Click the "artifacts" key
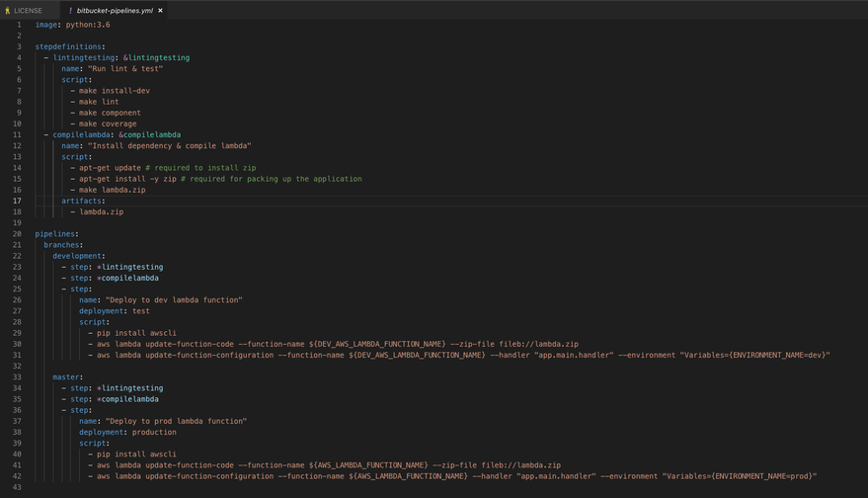The image size is (868, 498). 81,202
